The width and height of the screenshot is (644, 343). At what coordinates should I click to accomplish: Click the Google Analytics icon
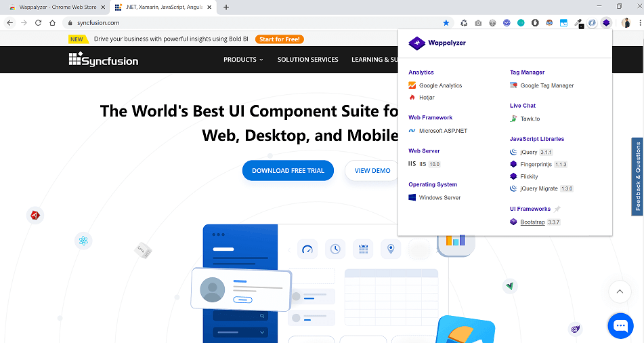click(412, 85)
